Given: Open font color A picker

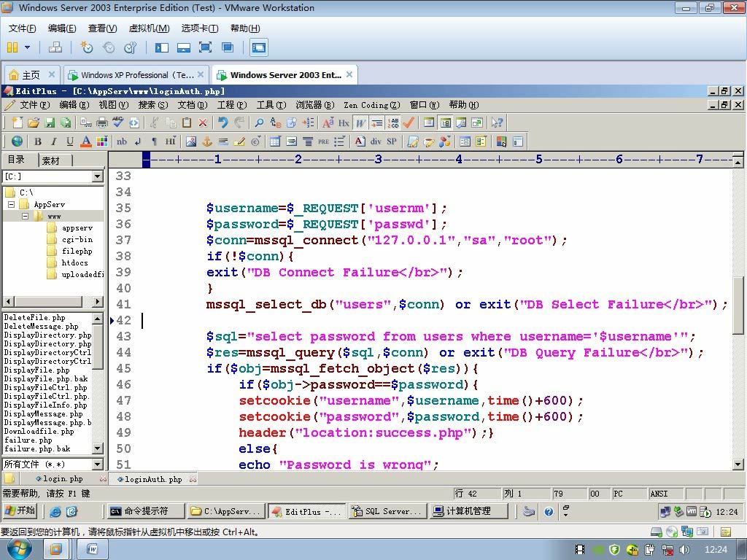Looking at the screenshot, I should tap(86, 141).
